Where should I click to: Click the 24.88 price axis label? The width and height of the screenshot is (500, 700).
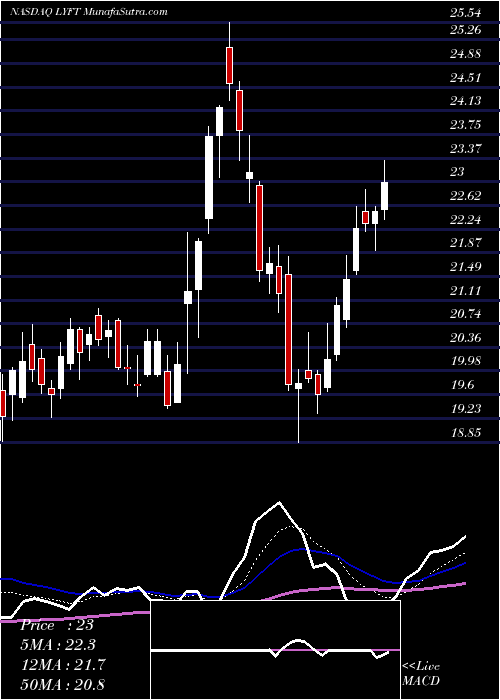466,54
